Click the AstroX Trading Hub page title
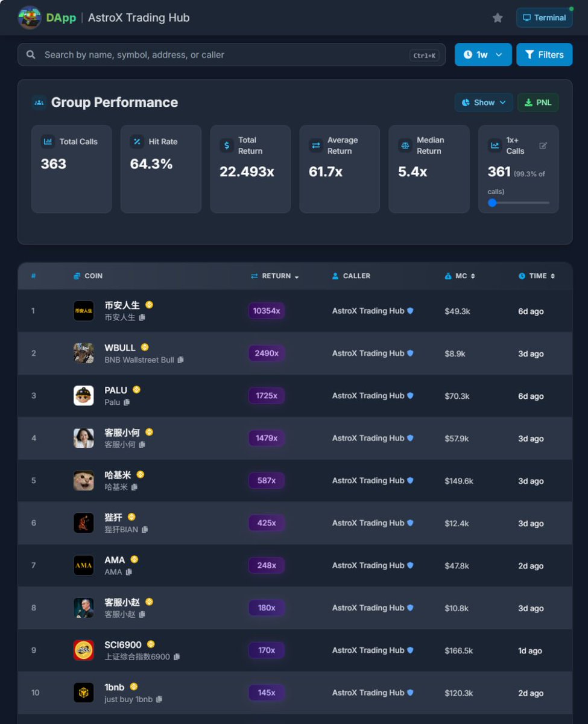588x724 pixels. (x=139, y=17)
